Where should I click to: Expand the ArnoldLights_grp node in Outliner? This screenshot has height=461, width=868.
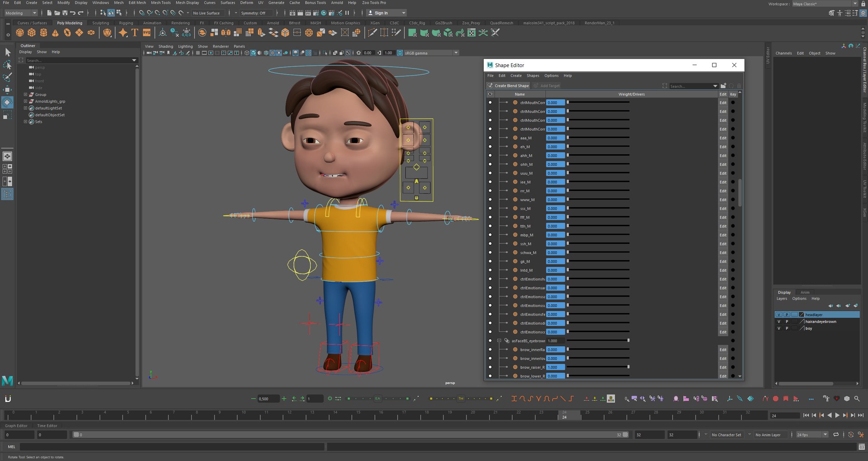pos(25,101)
